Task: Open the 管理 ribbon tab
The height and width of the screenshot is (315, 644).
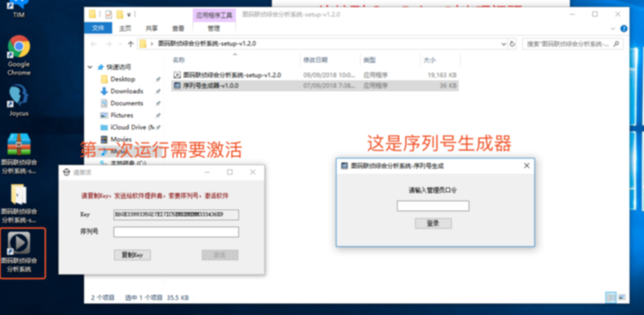Action: [213, 28]
